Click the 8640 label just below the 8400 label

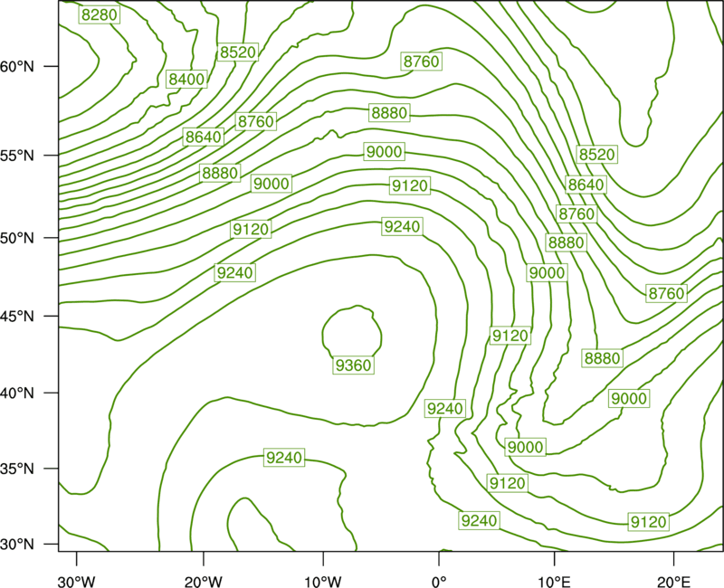[203, 138]
